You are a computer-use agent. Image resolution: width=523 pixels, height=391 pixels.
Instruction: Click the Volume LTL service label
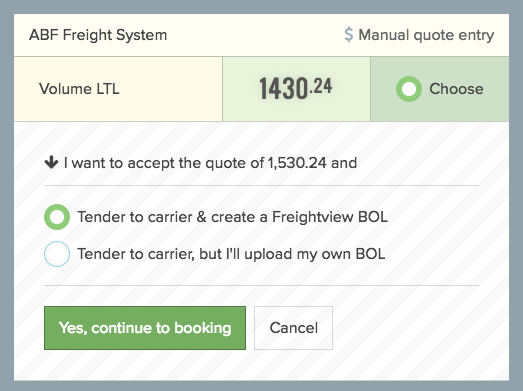click(79, 89)
